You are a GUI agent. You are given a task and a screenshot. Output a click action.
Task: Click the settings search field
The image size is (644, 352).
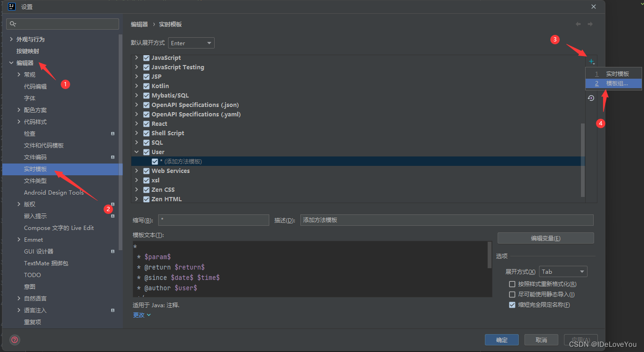click(63, 24)
